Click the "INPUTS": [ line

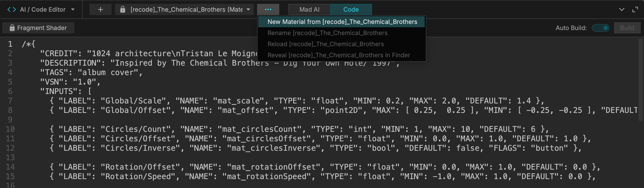click(x=66, y=91)
